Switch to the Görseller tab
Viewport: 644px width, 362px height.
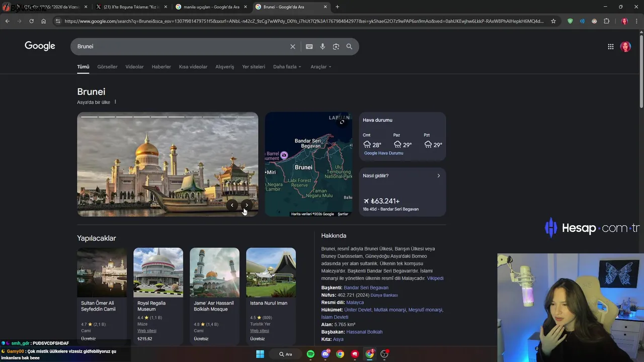click(107, 67)
